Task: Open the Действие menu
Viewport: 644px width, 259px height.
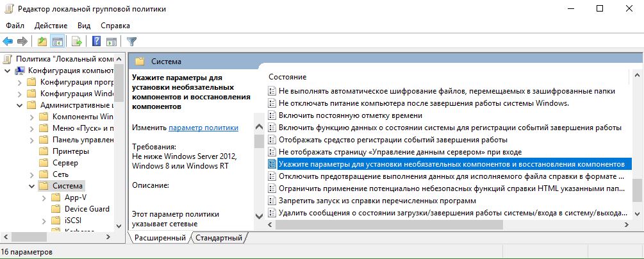Action: pyautogui.click(x=51, y=25)
